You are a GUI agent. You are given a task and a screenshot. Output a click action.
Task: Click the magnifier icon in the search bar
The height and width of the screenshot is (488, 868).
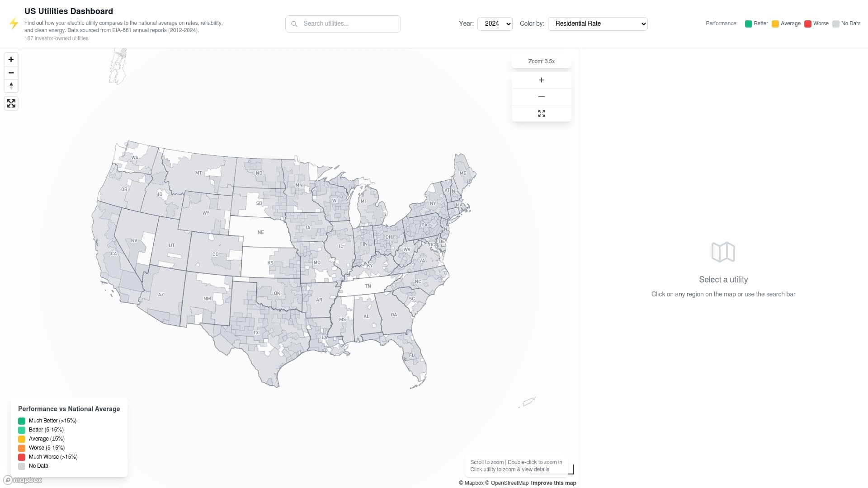point(294,23)
